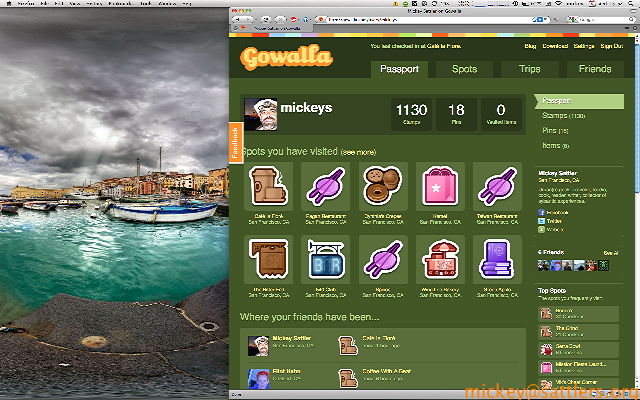640x400 pixels.
Task: Click the Flint Hahn name link
Action: (286, 371)
